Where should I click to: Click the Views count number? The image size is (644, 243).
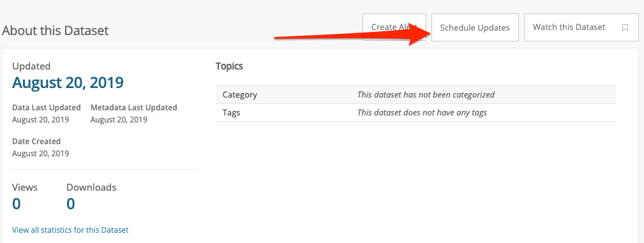pyautogui.click(x=17, y=203)
